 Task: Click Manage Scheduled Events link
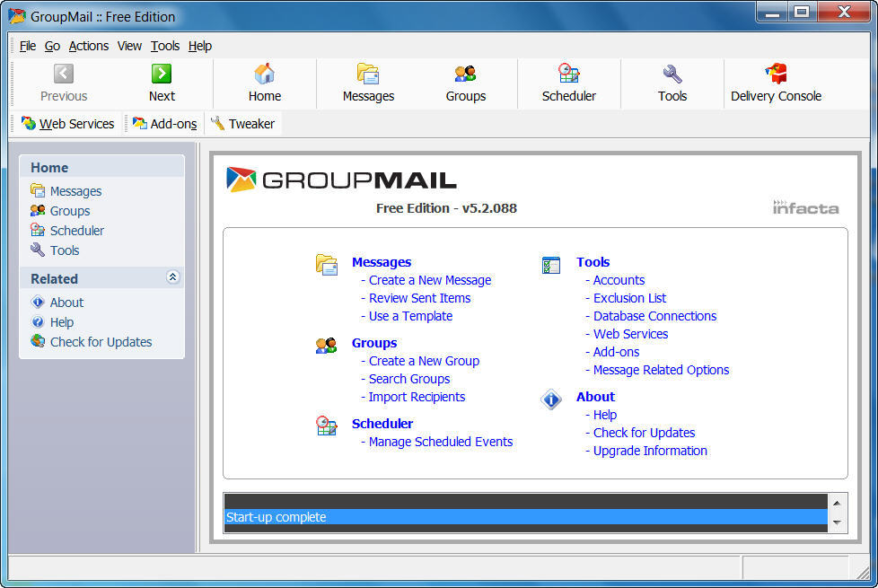[441, 442]
